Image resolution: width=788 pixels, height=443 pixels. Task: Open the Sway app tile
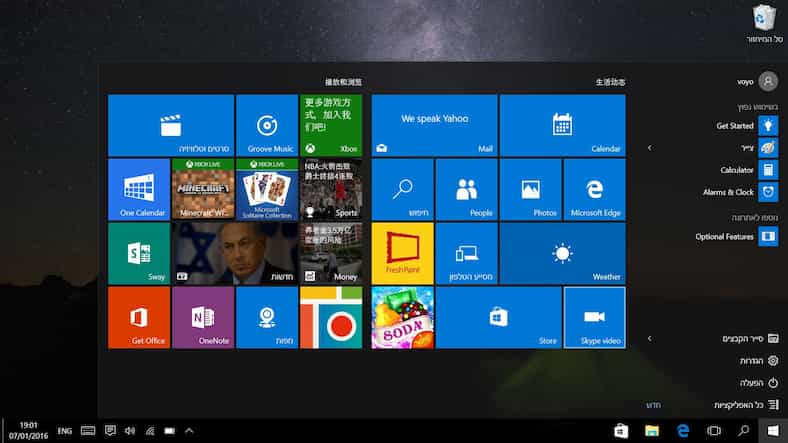coord(138,253)
